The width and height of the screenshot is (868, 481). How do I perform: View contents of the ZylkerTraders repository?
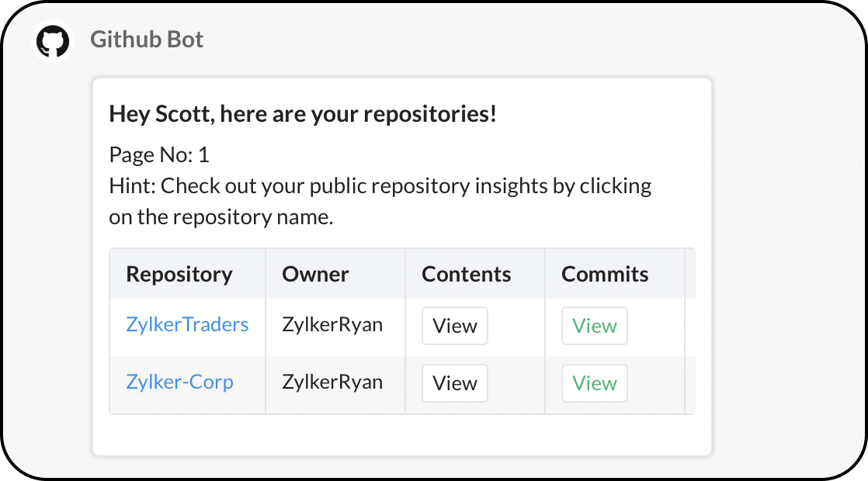click(x=454, y=326)
